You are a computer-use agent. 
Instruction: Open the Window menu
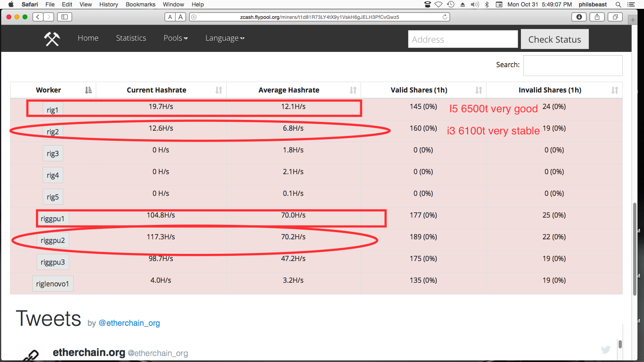(173, 4)
